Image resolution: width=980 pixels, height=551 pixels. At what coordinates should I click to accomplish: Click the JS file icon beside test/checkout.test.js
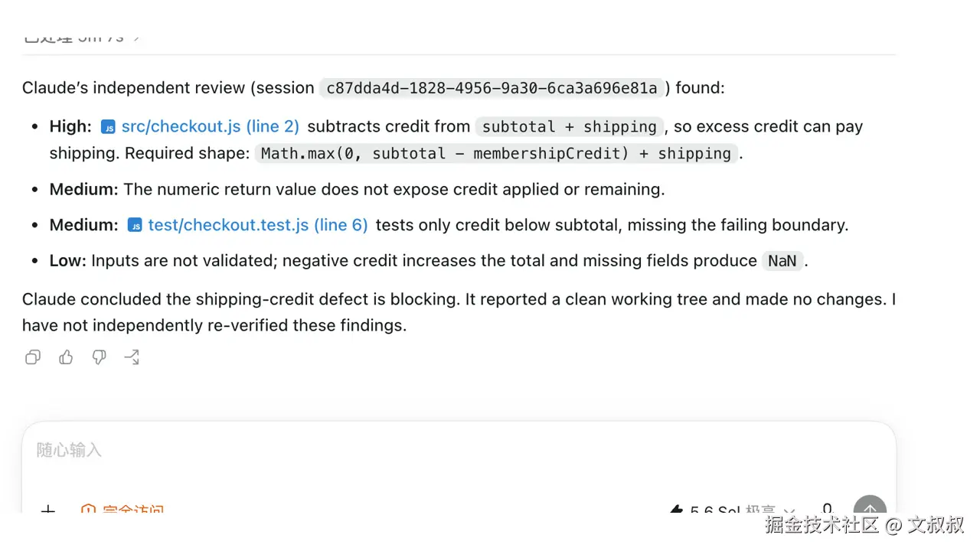pyautogui.click(x=135, y=225)
